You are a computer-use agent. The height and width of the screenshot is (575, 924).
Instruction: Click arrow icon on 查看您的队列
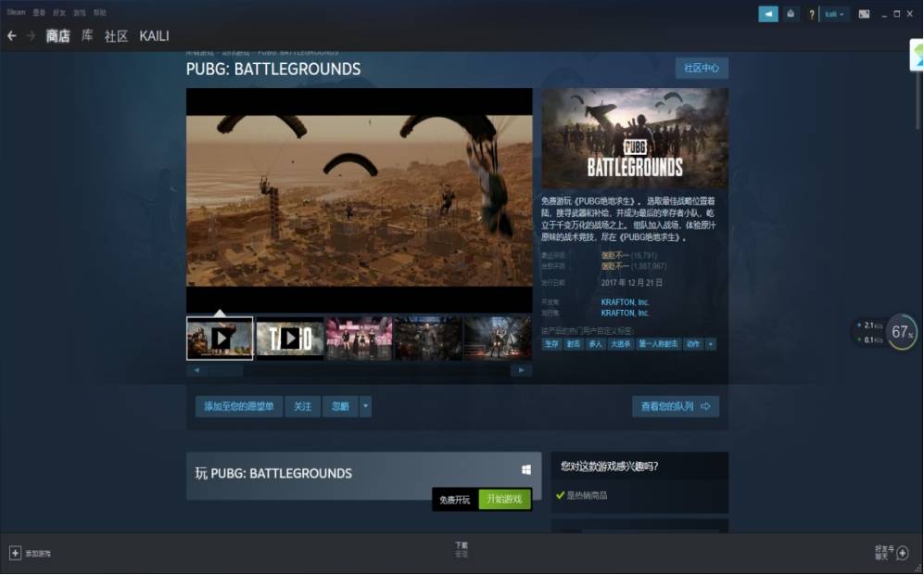(705, 406)
